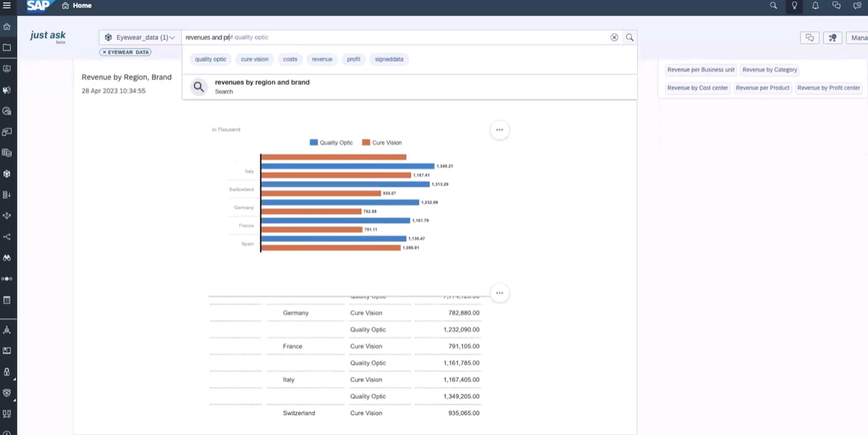Viewport: 868px width, 435px height.
Task: Open the cube icon in sidebar
Action: (7, 174)
